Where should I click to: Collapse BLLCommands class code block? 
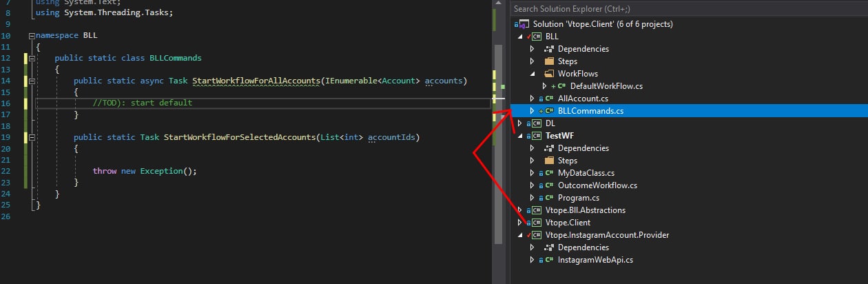[x=32, y=59]
